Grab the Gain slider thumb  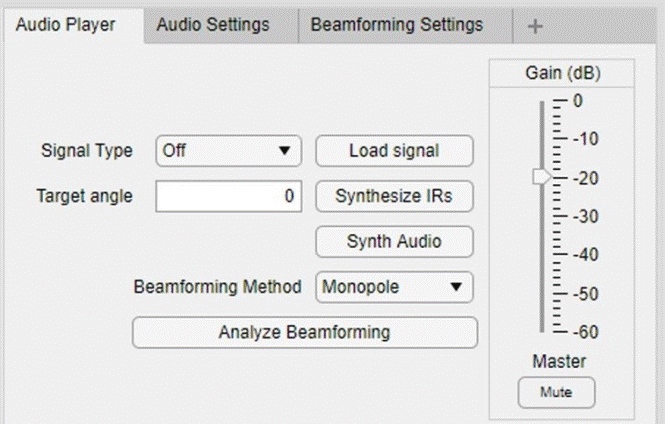pos(542,177)
